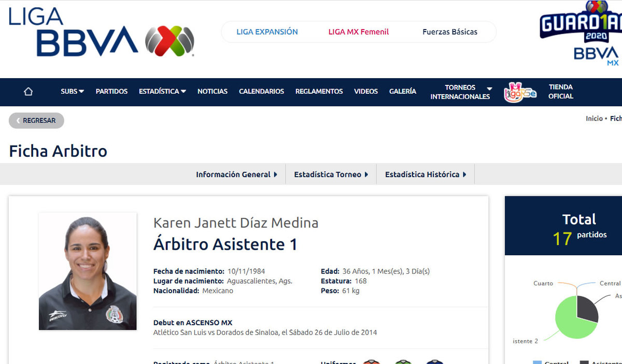
Task: Open the CALENDARIOS section
Action: click(261, 92)
